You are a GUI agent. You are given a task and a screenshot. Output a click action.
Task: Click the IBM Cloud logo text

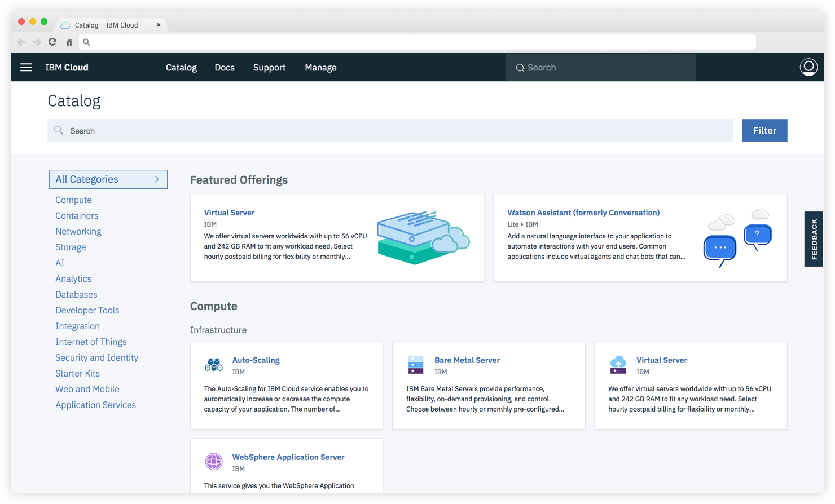pos(67,68)
